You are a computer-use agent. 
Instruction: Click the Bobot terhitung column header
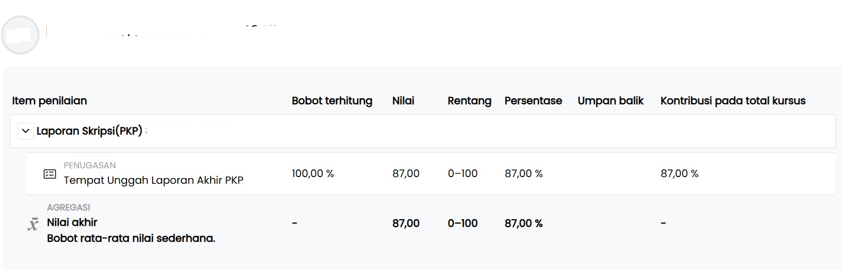coord(331,101)
